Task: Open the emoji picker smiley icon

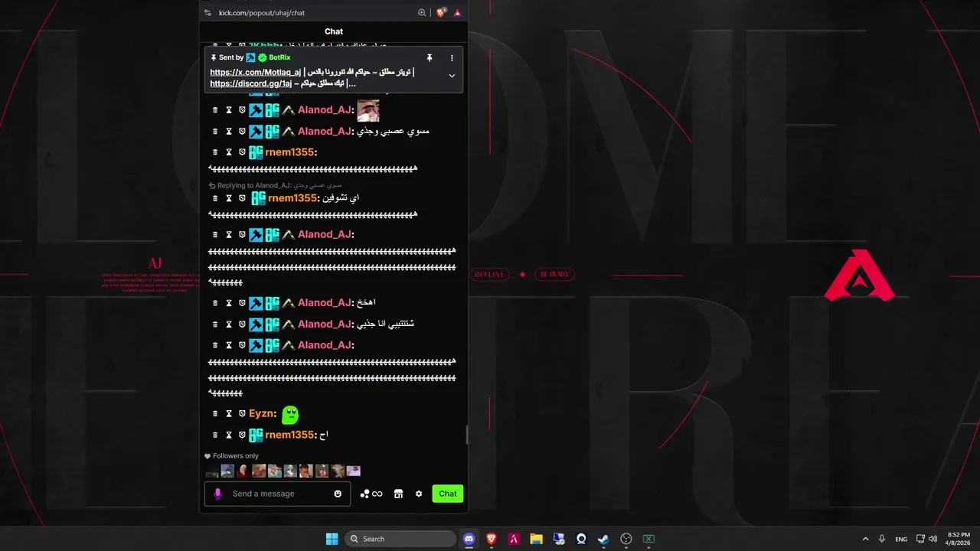Action: point(338,494)
